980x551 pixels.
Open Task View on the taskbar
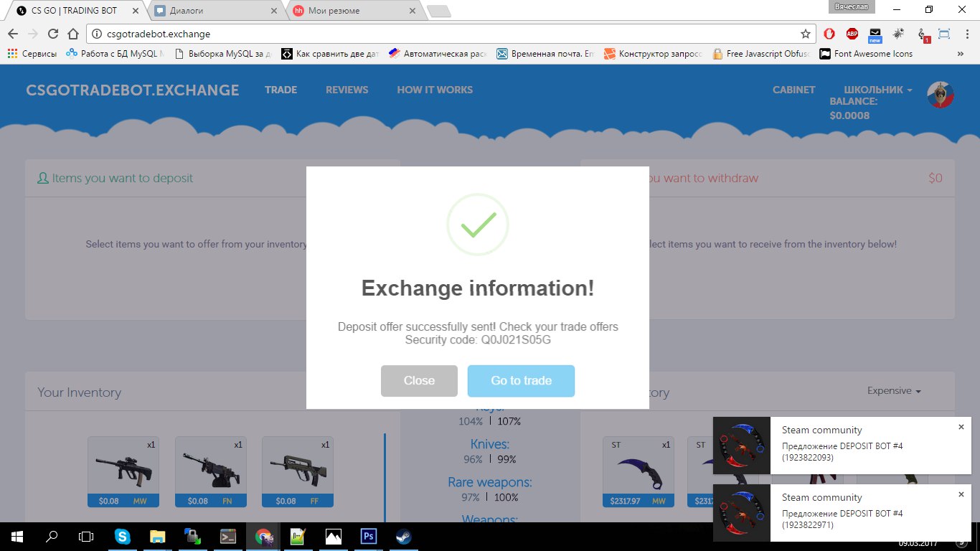click(86, 536)
